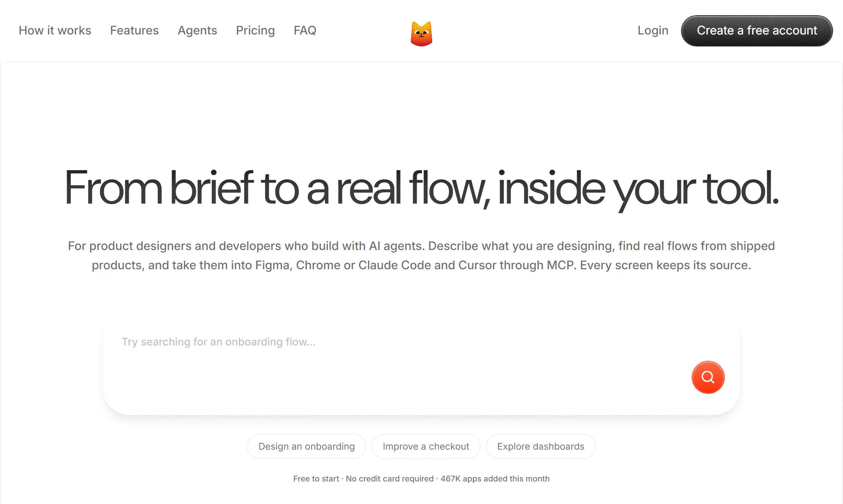The image size is (843, 504).
Task: Select the Design an onboarding suggestion chip
Action: pos(307,446)
